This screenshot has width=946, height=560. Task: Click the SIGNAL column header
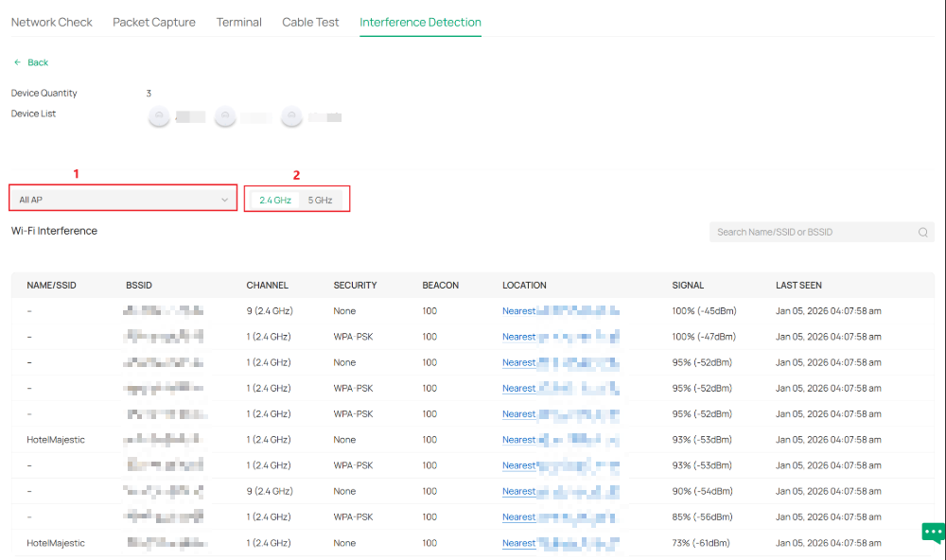(688, 285)
